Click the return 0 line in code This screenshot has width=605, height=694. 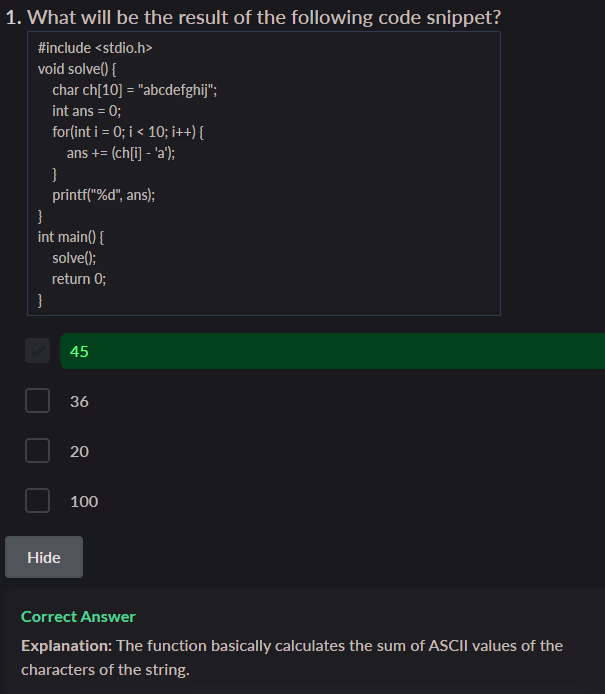coord(79,279)
